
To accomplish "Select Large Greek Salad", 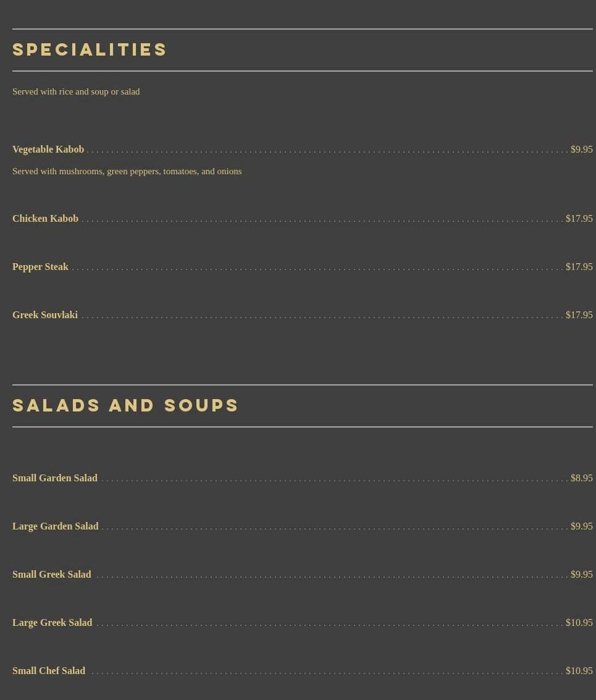I will coord(52,622).
